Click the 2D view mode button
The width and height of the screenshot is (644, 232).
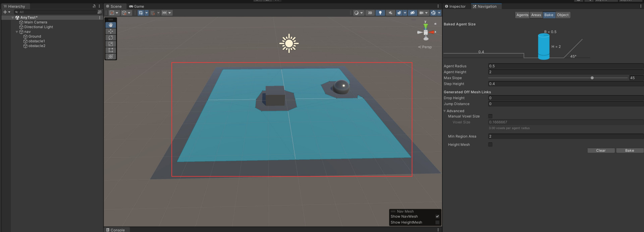point(370,13)
